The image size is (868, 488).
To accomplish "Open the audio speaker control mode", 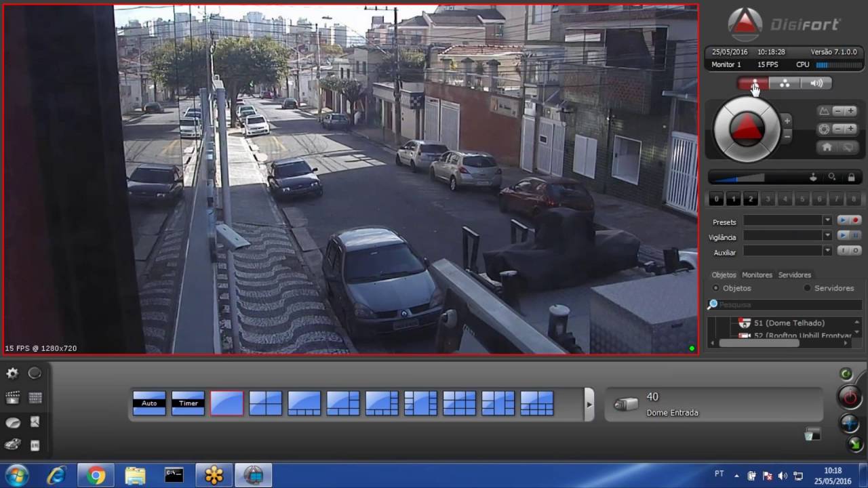I will click(816, 83).
